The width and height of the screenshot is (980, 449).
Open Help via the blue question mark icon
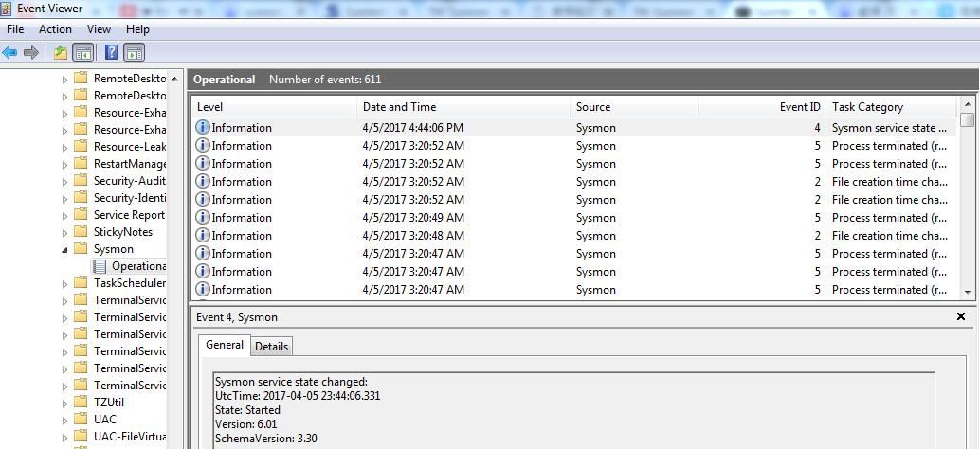(x=111, y=52)
